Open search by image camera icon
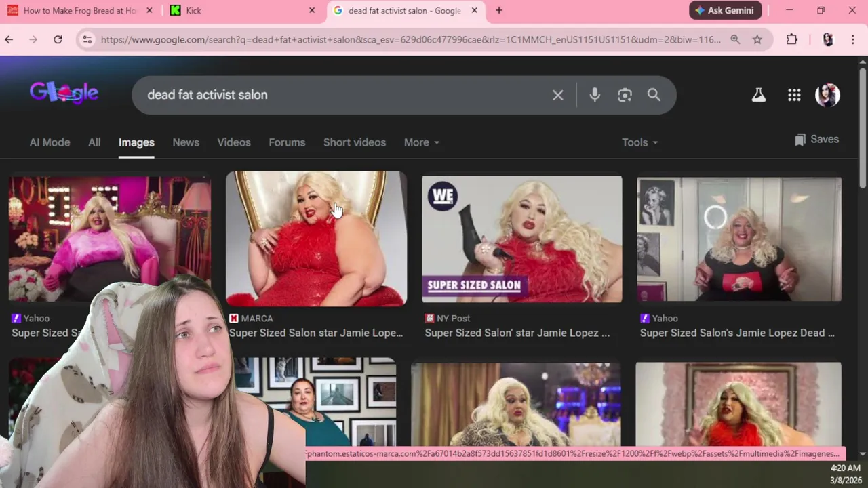 (x=625, y=95)
